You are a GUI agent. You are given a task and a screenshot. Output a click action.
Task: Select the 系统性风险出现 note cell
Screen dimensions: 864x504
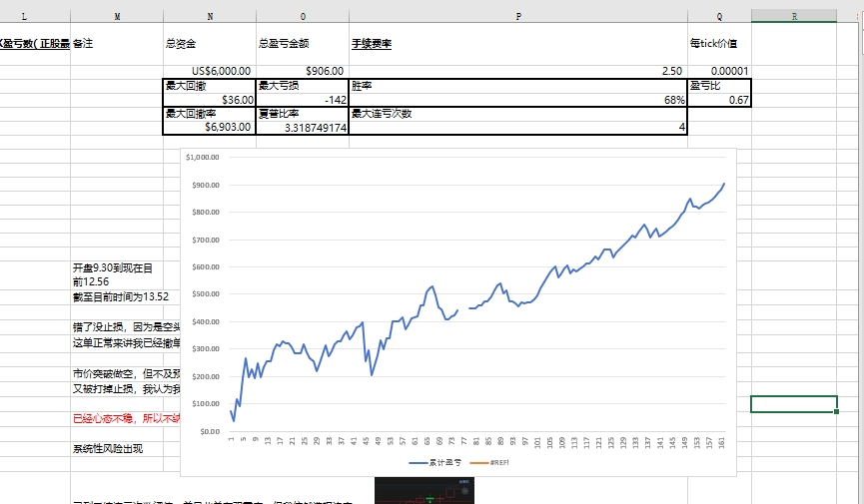point(108,448)
